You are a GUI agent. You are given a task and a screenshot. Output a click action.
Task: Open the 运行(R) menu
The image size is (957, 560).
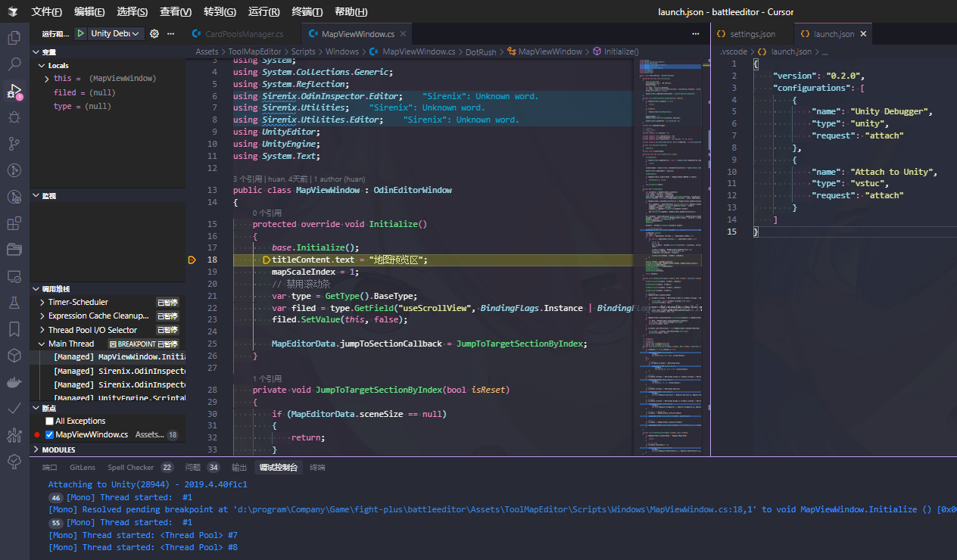tap(263, 11)
